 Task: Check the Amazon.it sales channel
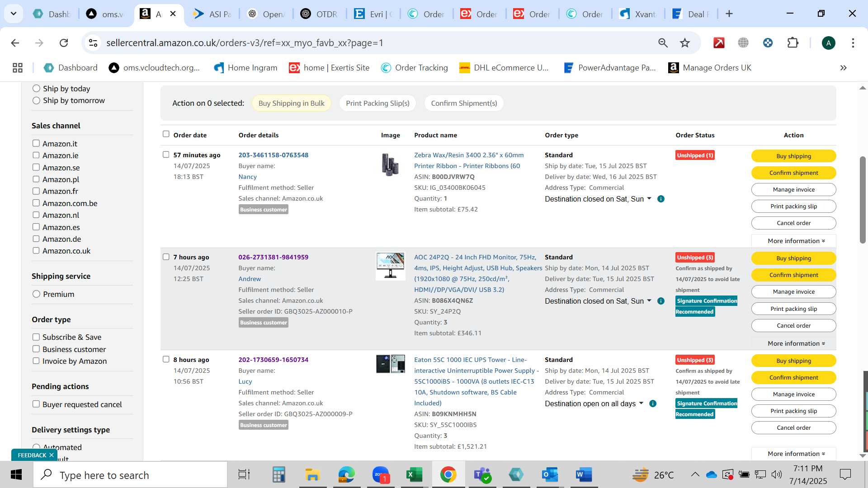click(x=36, y=143)
